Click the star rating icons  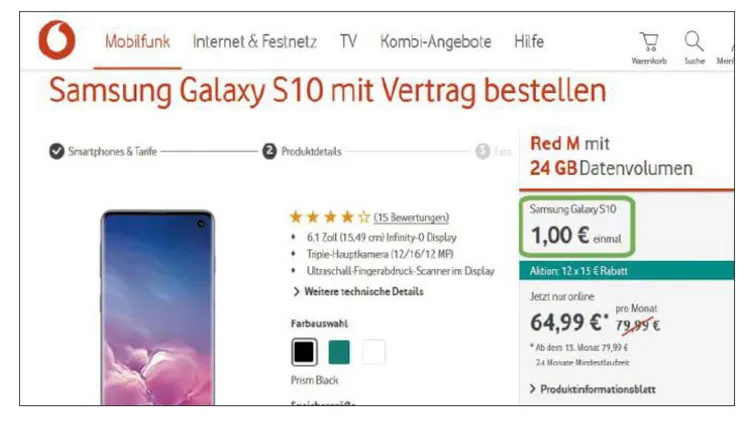coord(330,218)
